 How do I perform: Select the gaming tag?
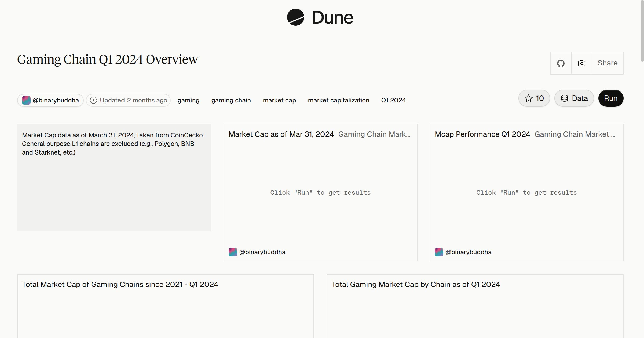click(188, 100)
